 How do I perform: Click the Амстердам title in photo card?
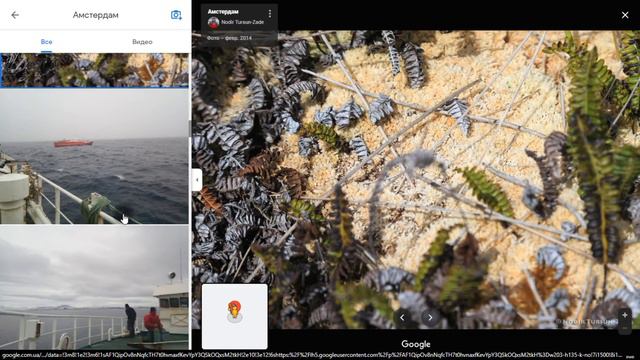click(223, 11)
